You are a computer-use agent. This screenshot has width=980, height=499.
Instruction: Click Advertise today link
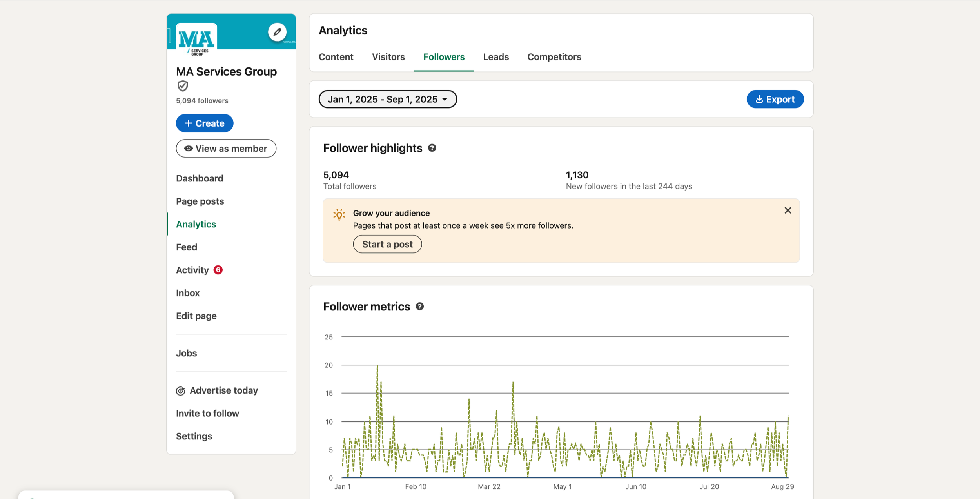[x=224, y=390]
